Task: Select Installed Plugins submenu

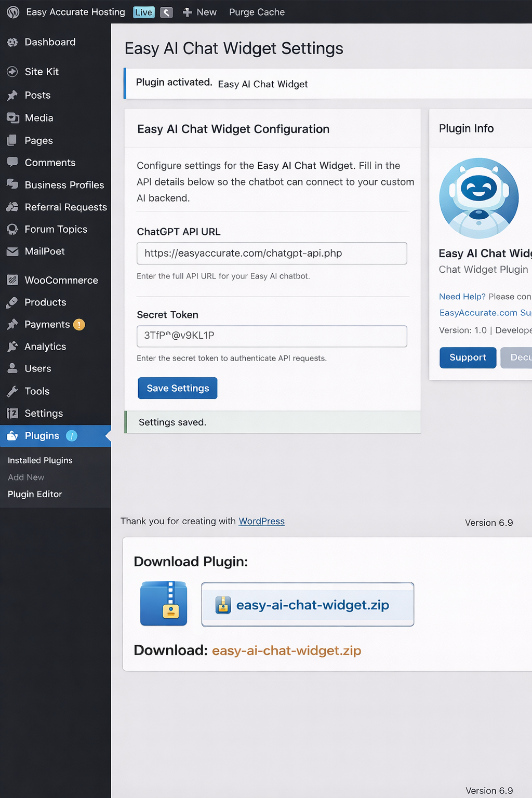Action: point(40,460)
